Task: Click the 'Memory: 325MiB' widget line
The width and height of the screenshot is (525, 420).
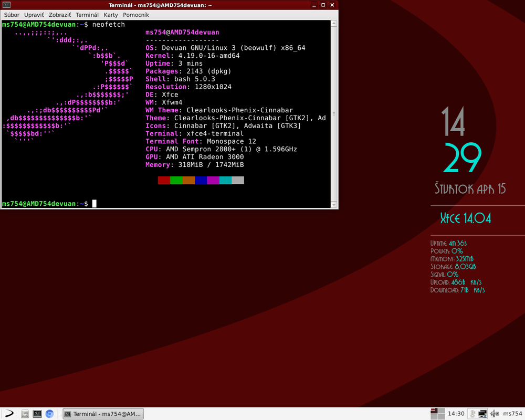Action: [x=452, y=259]
